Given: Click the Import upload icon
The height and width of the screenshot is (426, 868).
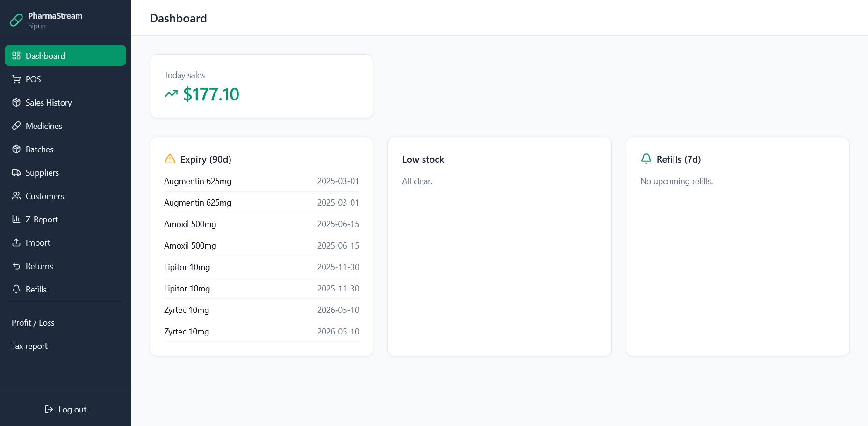Looking at the screenshot, I should [x=16, y=243].
